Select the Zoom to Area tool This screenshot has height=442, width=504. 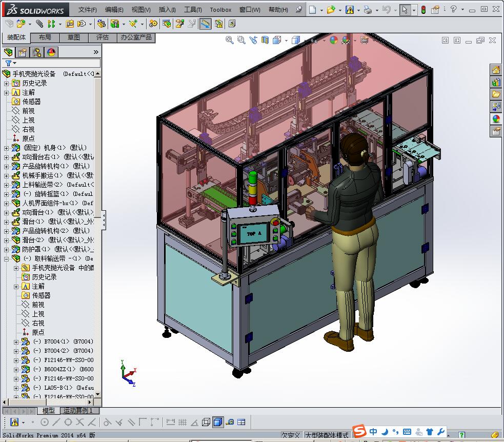[x=241, y=40]
